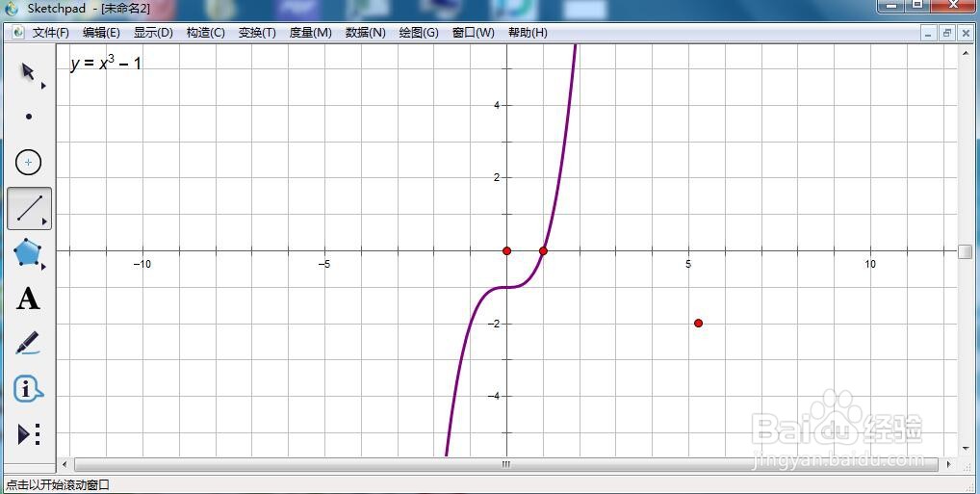Image resolution: width=980 pixels, height=494 pixels.
Task: Select the Point tool
Action: point(29,117)
